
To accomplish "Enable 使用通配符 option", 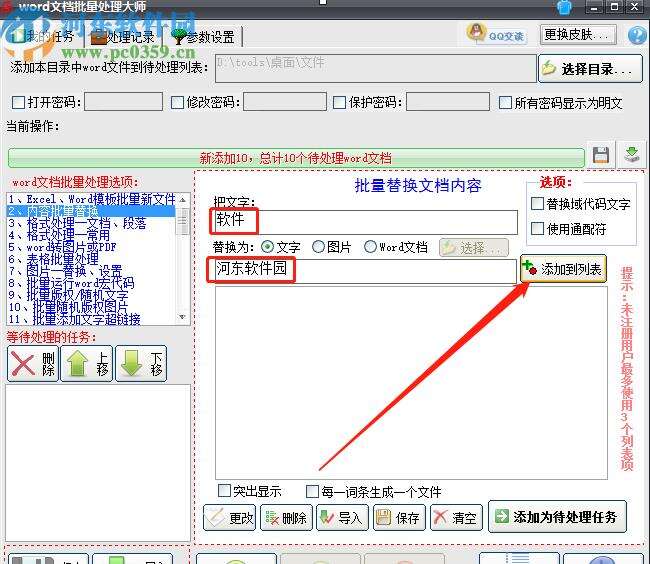I will coord(537,228).
